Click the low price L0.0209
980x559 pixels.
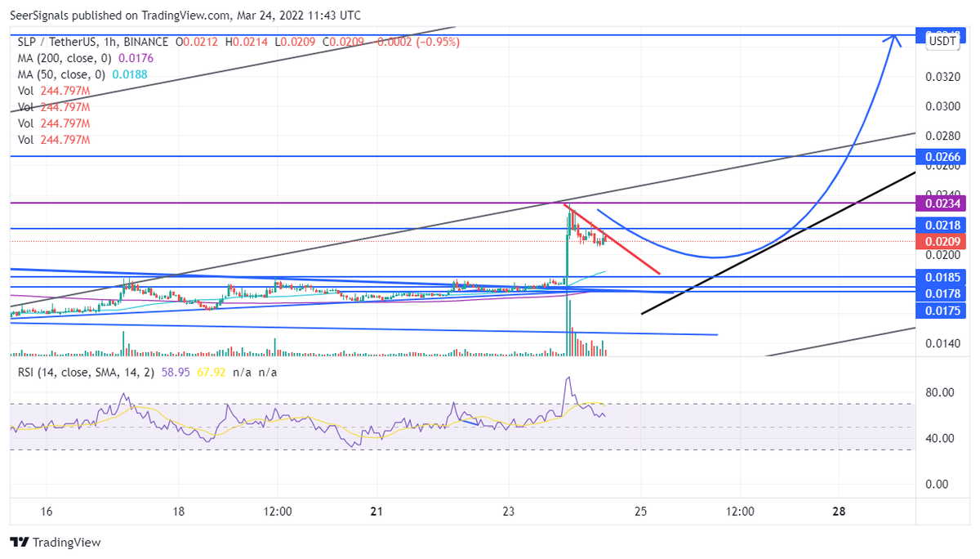[x=295, y=42]
